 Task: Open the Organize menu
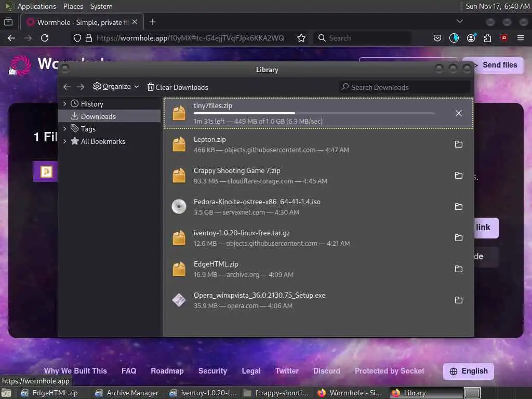[x=116, y=87]
